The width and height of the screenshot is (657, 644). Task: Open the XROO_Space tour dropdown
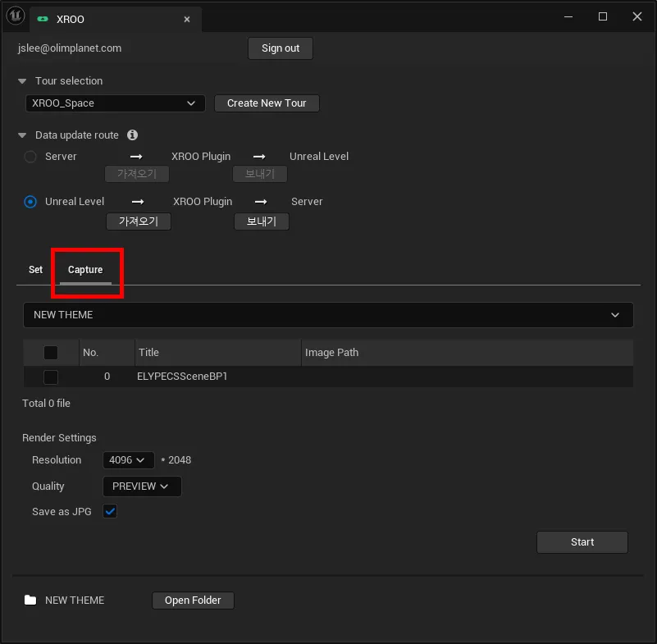(x=115, y=103)
